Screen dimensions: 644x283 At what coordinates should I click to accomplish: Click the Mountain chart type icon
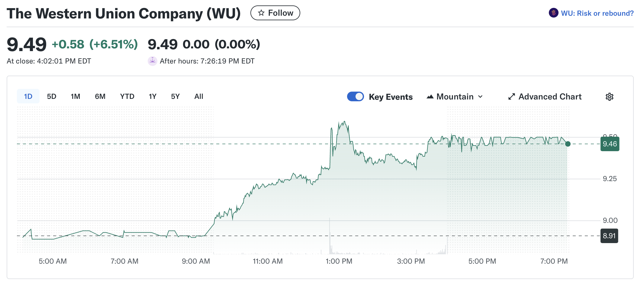pos(430,97)
